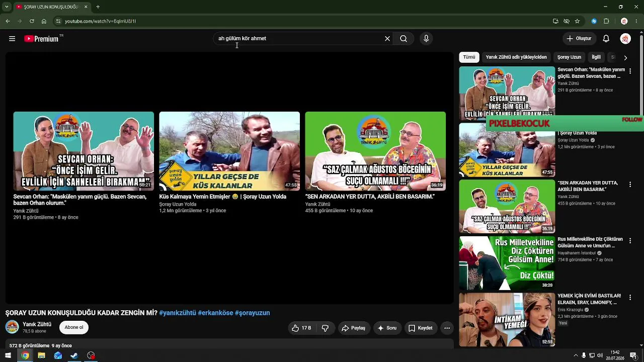The height and width of the screenshot is (362, 644).
Task: Clear the search box with the X
Action: pyautogui.click(x=387, y=39)
